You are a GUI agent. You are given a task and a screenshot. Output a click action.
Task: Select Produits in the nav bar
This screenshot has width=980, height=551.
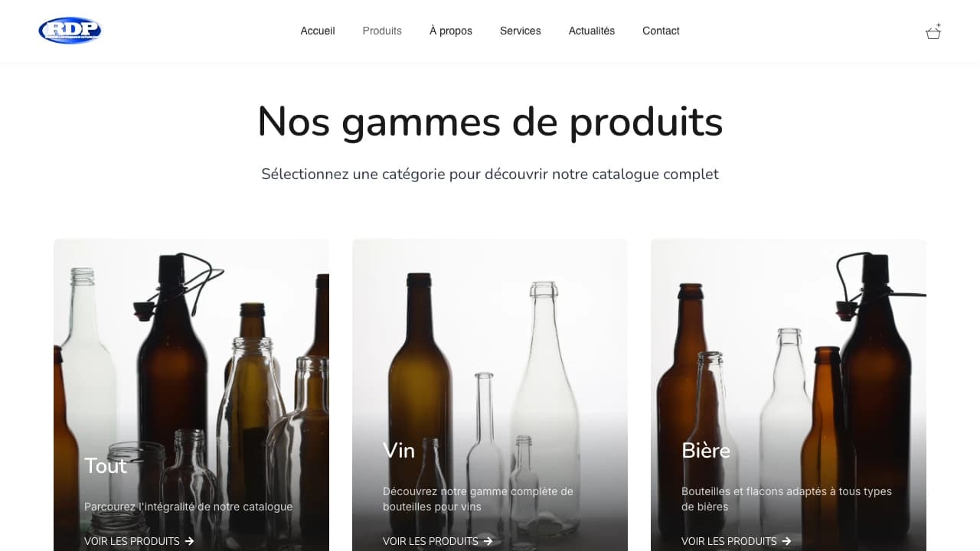(x=382, y=31)
